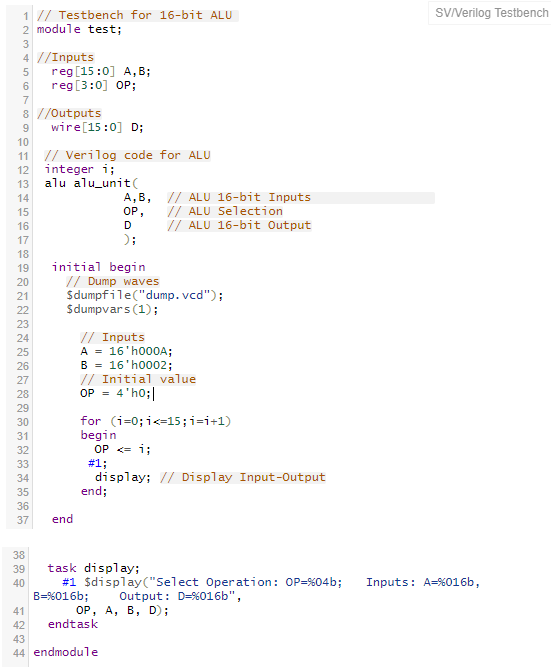Click line number 40 in the gutter

click(19, 583)
